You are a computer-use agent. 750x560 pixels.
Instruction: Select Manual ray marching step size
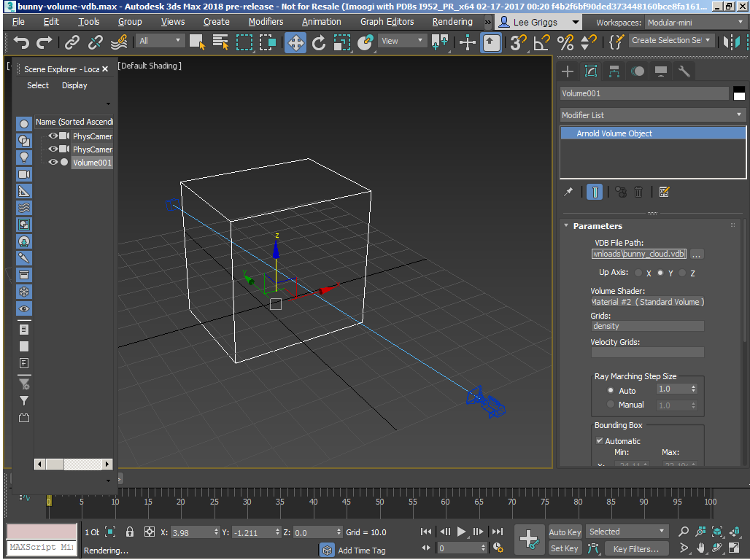611,405
